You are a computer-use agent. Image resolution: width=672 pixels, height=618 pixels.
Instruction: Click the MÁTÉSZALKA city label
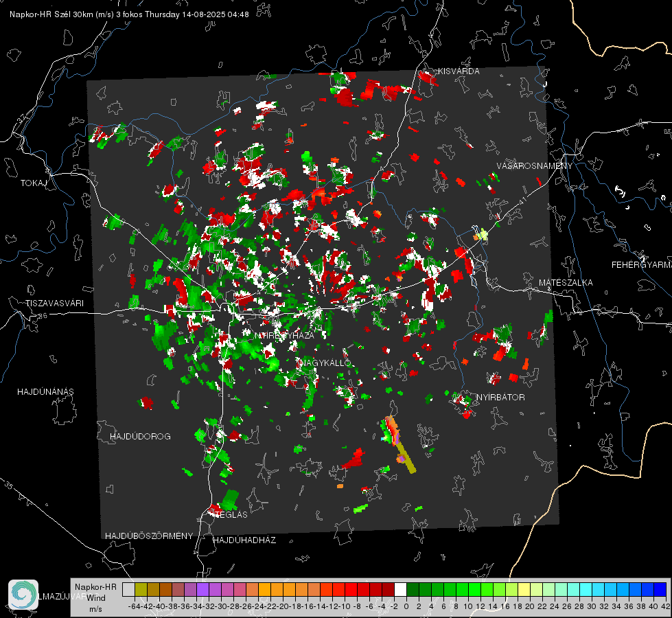coord(566,283)
